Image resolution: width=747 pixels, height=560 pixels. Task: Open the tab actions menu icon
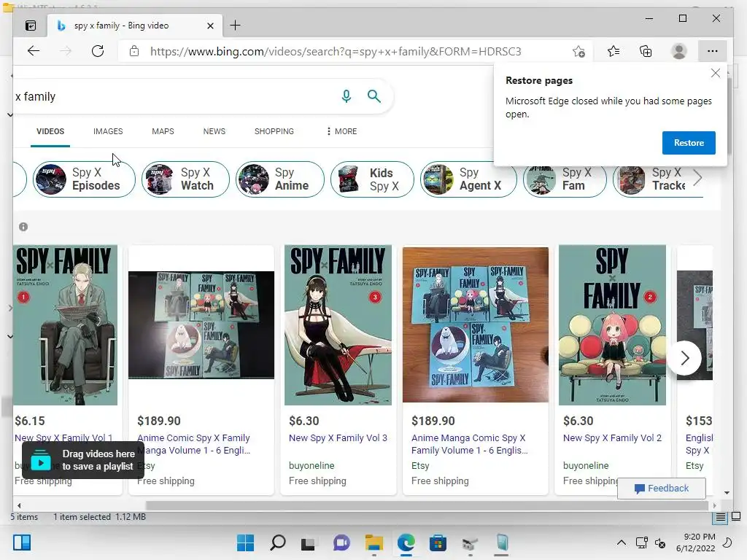pos(31,26)
